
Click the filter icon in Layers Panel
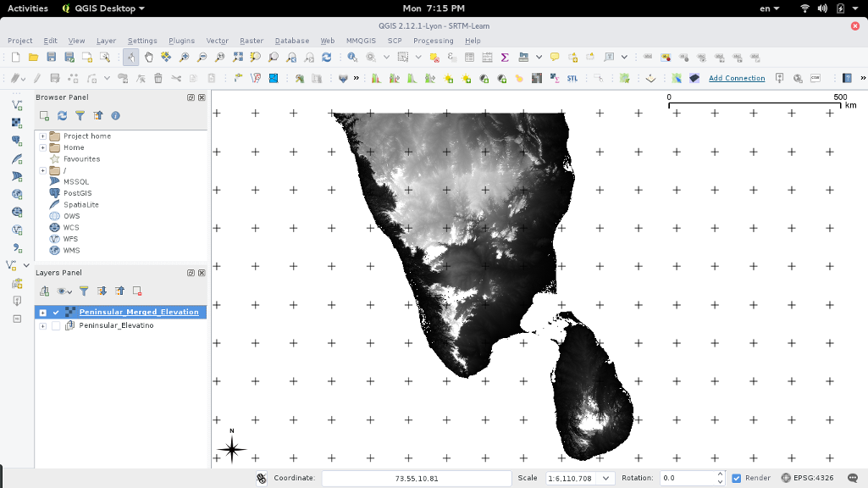84,291
